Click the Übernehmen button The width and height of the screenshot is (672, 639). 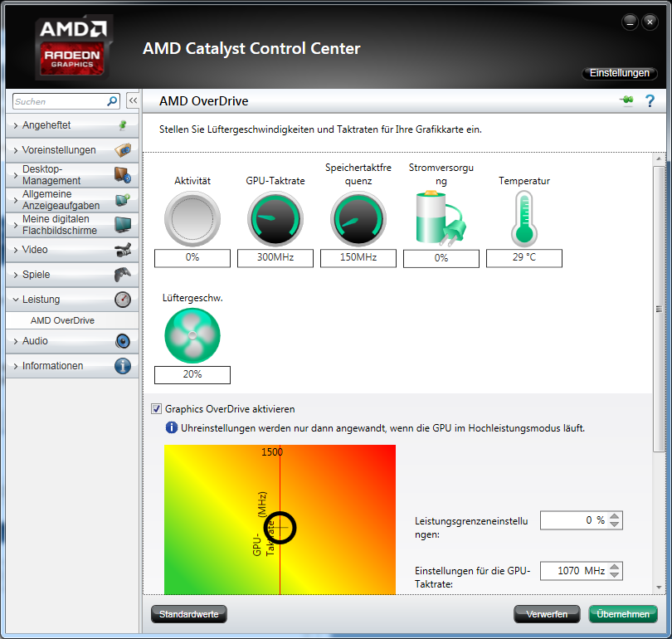623,614
